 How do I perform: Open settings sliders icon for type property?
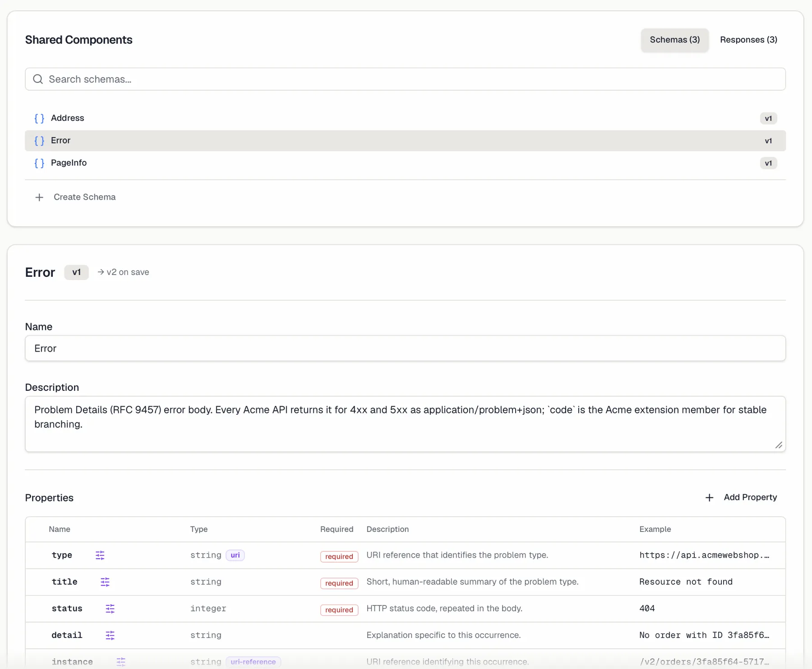[100, 555]
